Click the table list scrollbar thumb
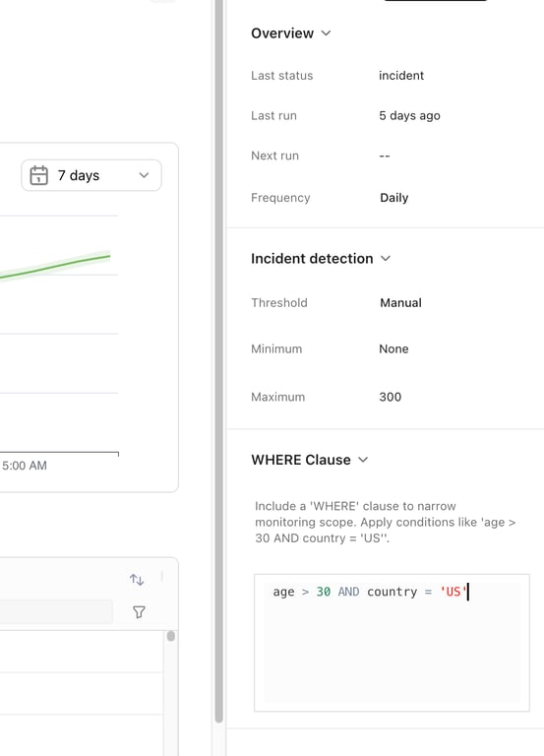Image resolution: width=544 pixels, height=756 pixels. click(x=170, y=637)
